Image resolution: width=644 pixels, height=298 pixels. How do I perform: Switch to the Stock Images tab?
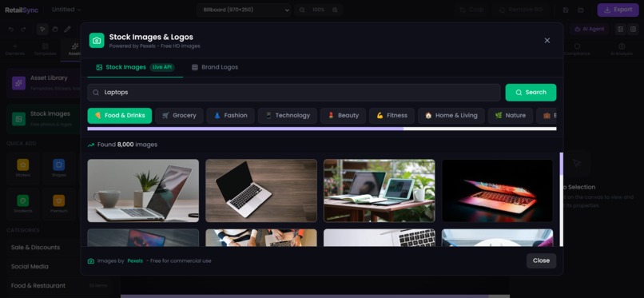tap(135, 67)
